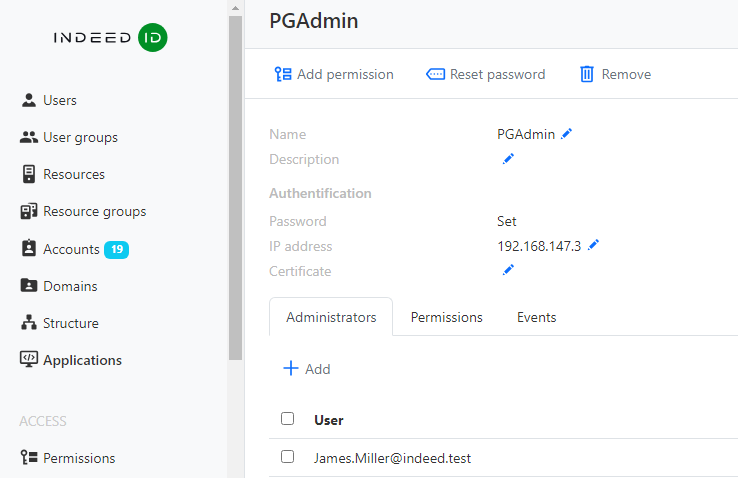Check the James.Miller@indeed.test row checkbox
This screenshot has width=738, height=478.
288,457
